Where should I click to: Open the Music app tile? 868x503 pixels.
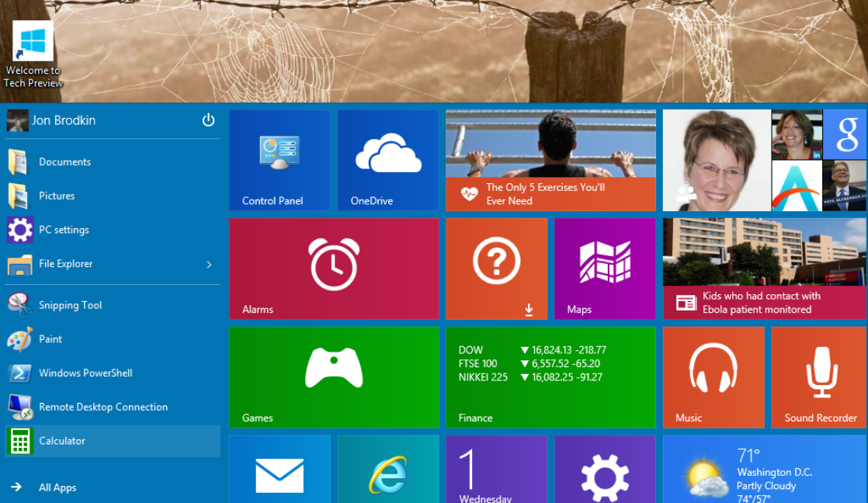click(713, 377)
